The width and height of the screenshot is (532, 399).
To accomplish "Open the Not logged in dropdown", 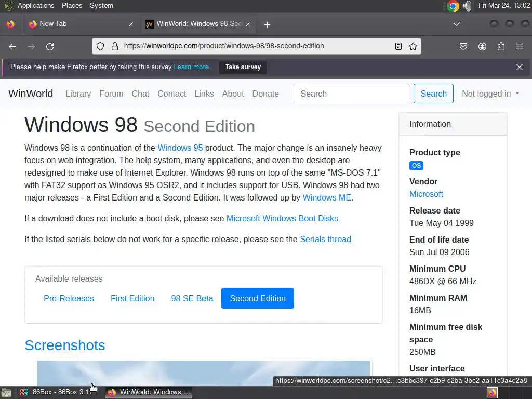I will [x=490, y=94].
